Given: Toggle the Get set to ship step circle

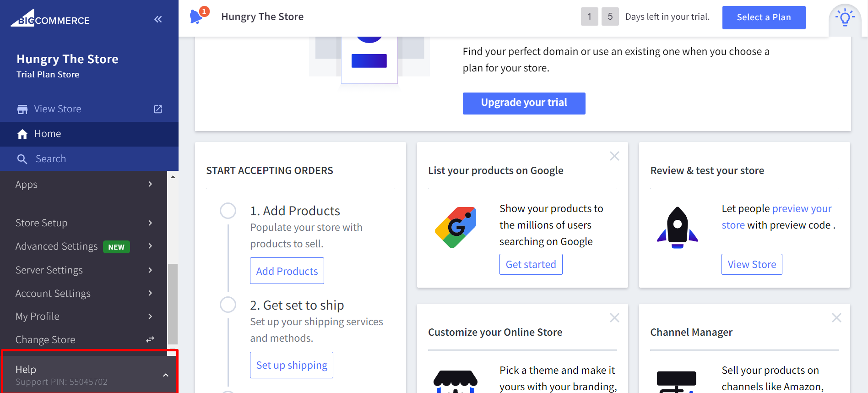Looking at the screenshot, I should [228, 305].
